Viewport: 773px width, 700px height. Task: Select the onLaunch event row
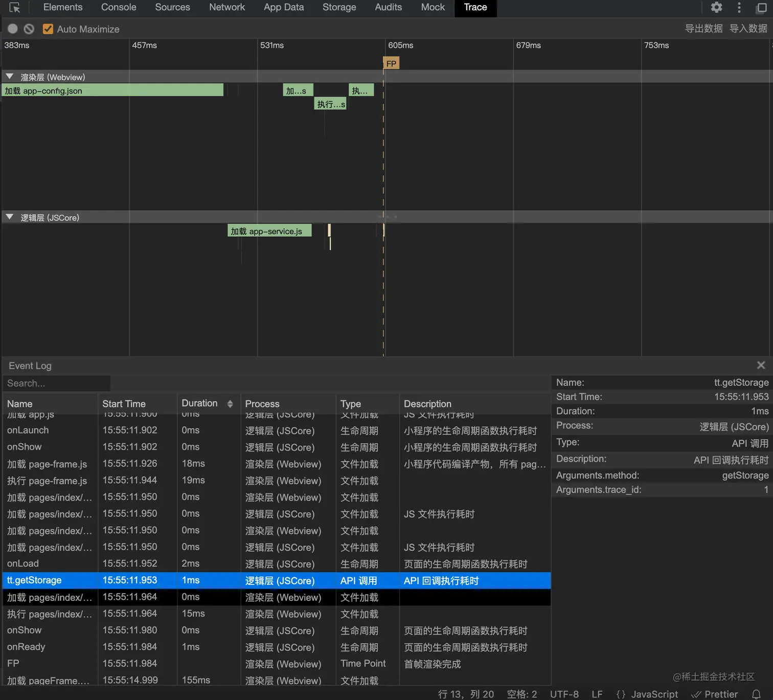[277, 431]
